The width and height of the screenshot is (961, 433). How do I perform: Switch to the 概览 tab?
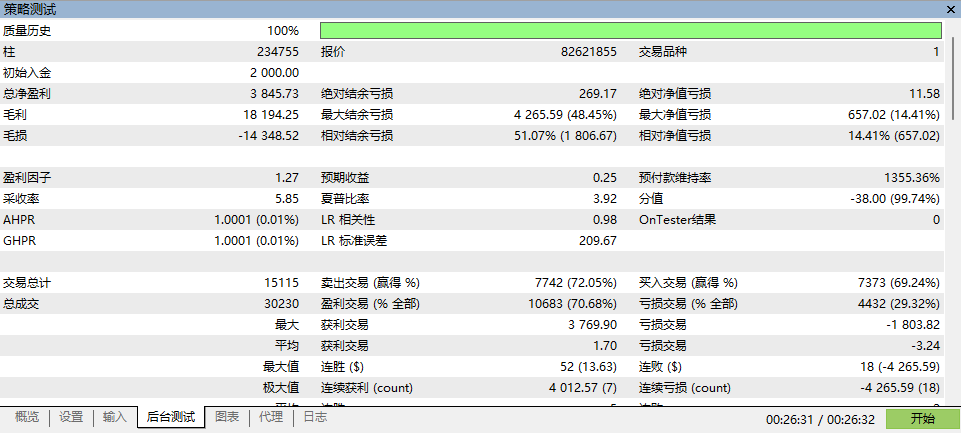pos(26,418)
